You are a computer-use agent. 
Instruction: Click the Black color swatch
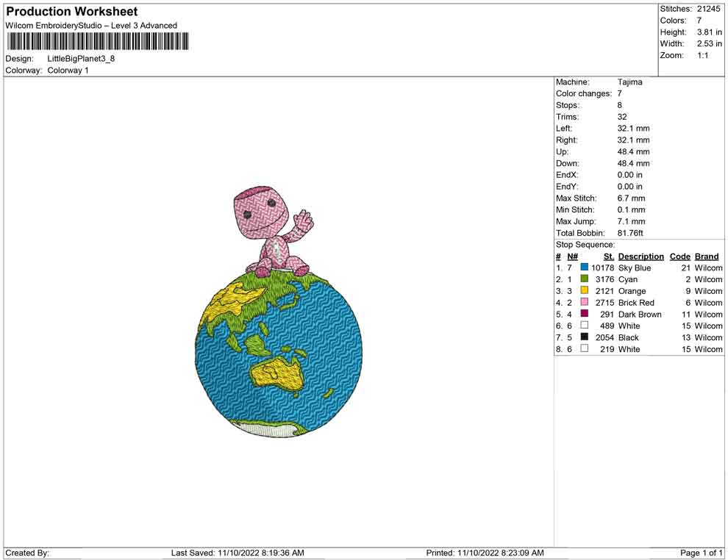pyautogui.click(x=584, y=337)
